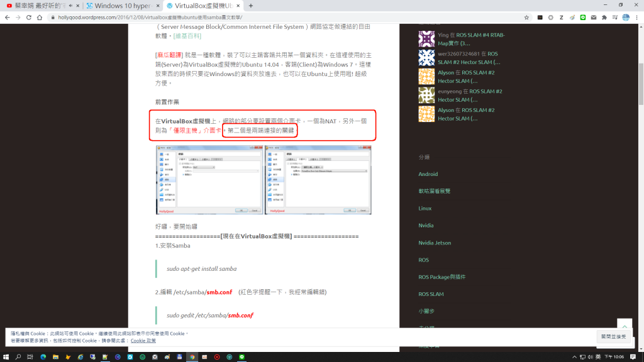This screenshot has height=362, width=644.
Task: Reload the current page
Action: coord(29,17)
